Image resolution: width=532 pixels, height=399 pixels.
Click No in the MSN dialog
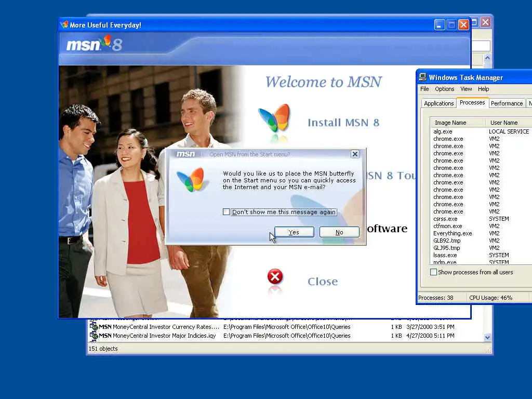pos(339,232)
